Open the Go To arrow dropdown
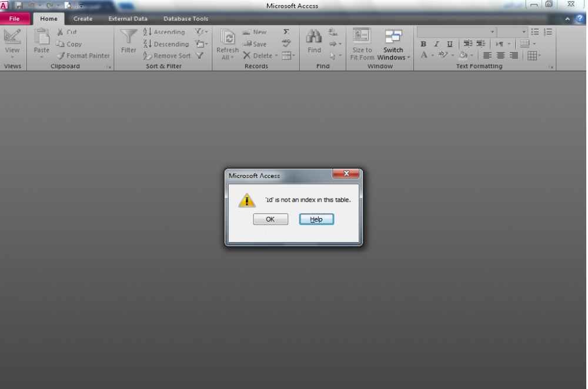 [336, 44]
